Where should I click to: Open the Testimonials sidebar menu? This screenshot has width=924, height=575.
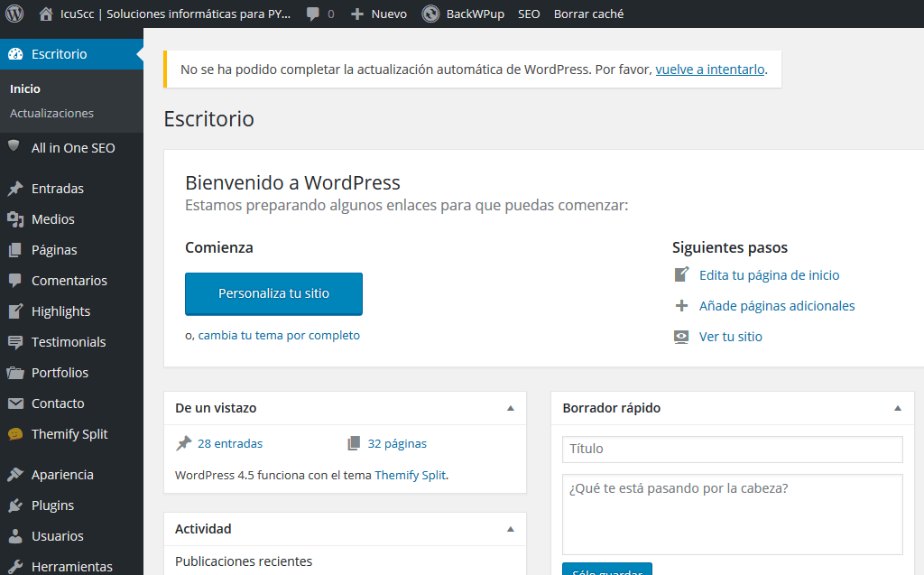point(72,342)
